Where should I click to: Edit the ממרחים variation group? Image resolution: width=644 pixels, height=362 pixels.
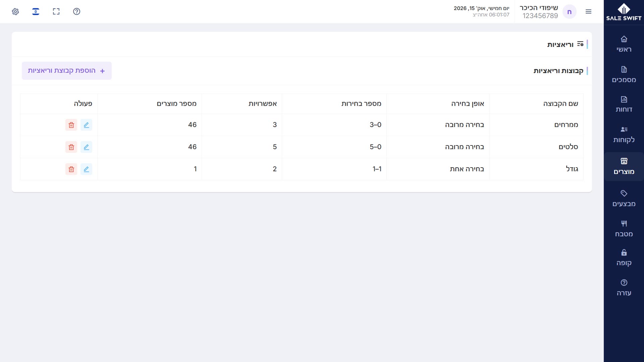86,125
